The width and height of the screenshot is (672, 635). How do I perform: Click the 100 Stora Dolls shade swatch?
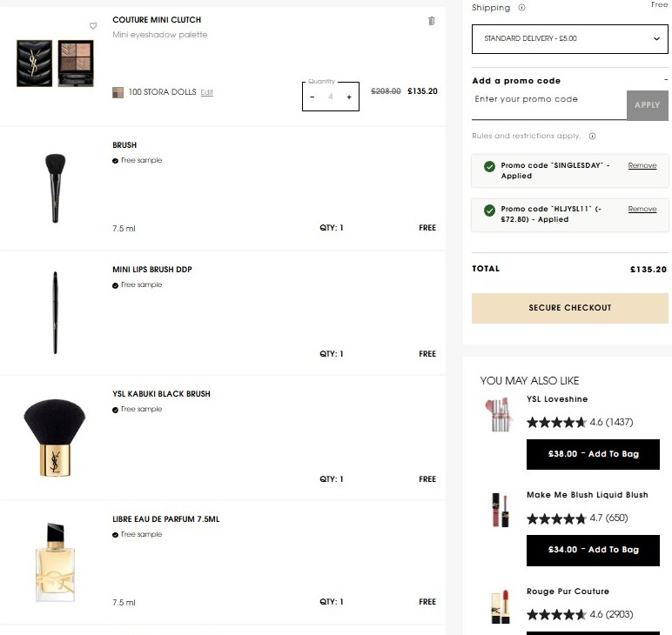tap(118, 92)
